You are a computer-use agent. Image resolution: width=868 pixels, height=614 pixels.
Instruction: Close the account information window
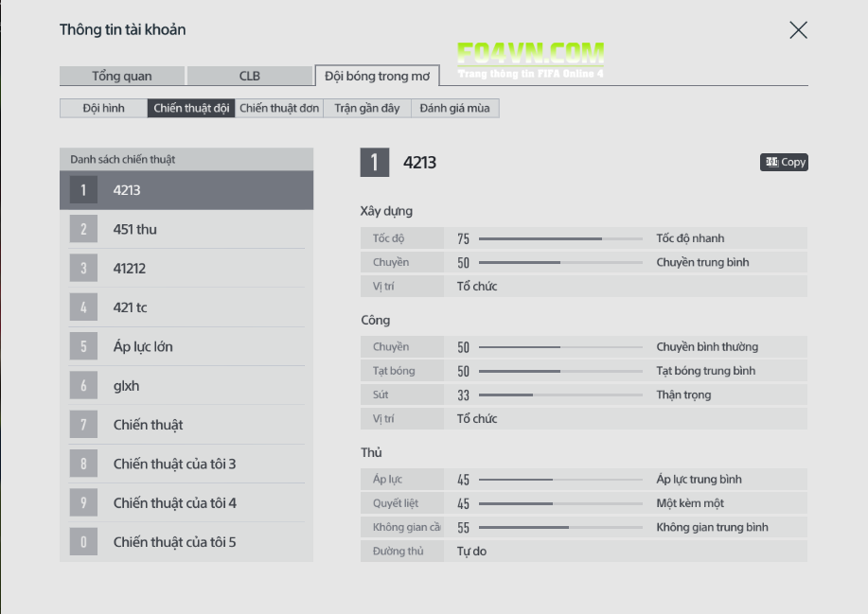[x=798, y=30]
